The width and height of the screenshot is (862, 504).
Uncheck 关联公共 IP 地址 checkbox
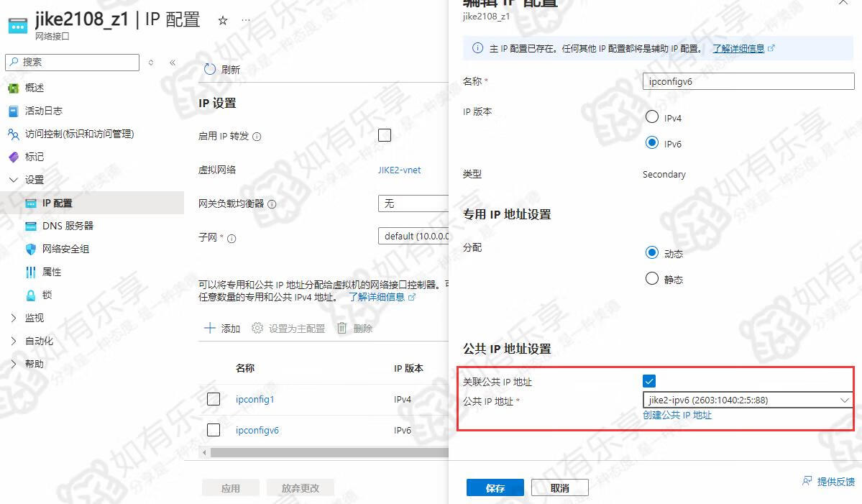(649, 381)
